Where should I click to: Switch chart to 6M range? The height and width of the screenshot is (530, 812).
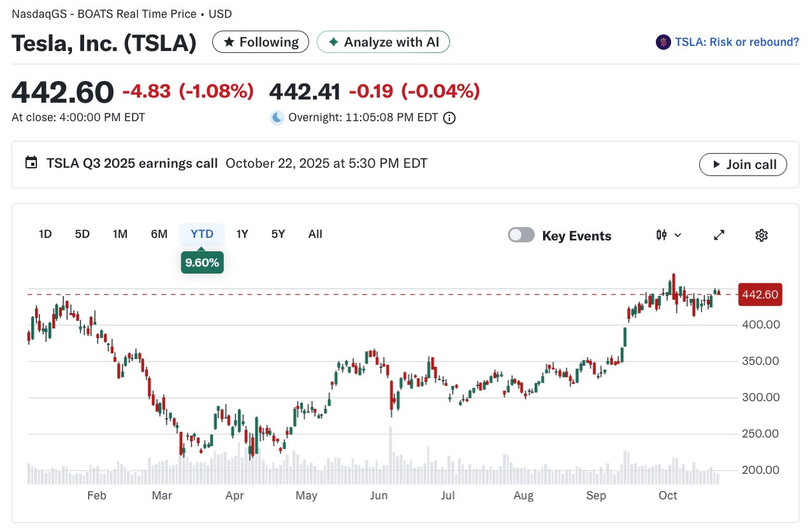159,234
